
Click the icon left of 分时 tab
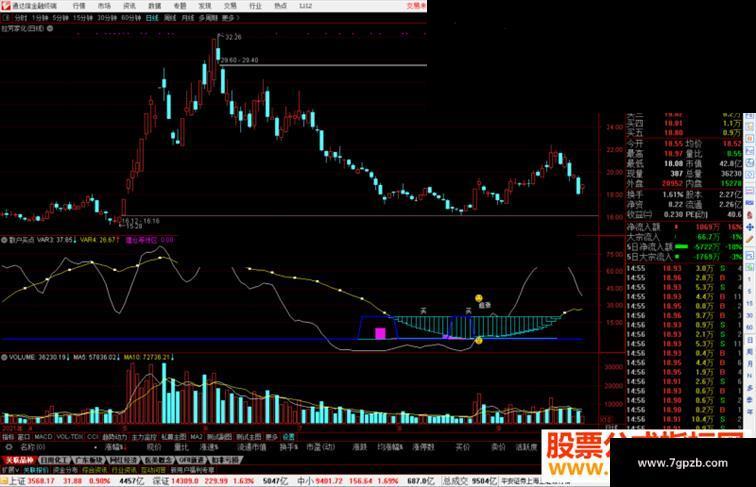pos(7,18)
